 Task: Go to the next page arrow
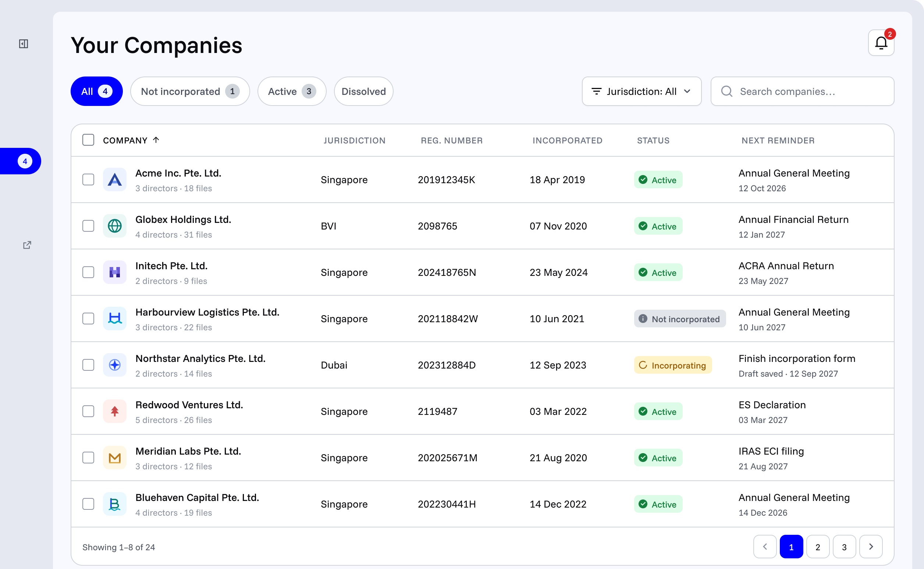871,547
